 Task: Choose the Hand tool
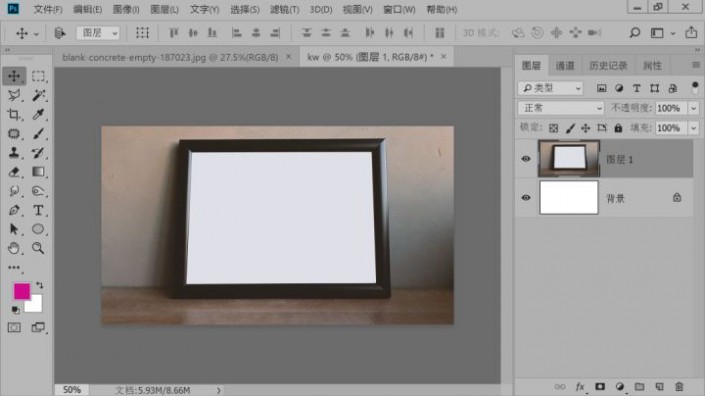pyautogui.click(x=14, y=248)
